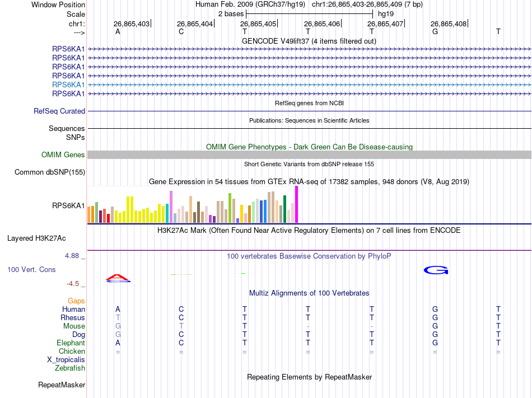
Task: Click the 4.88 PhyloP upper scale value
Action: (72, 256)
